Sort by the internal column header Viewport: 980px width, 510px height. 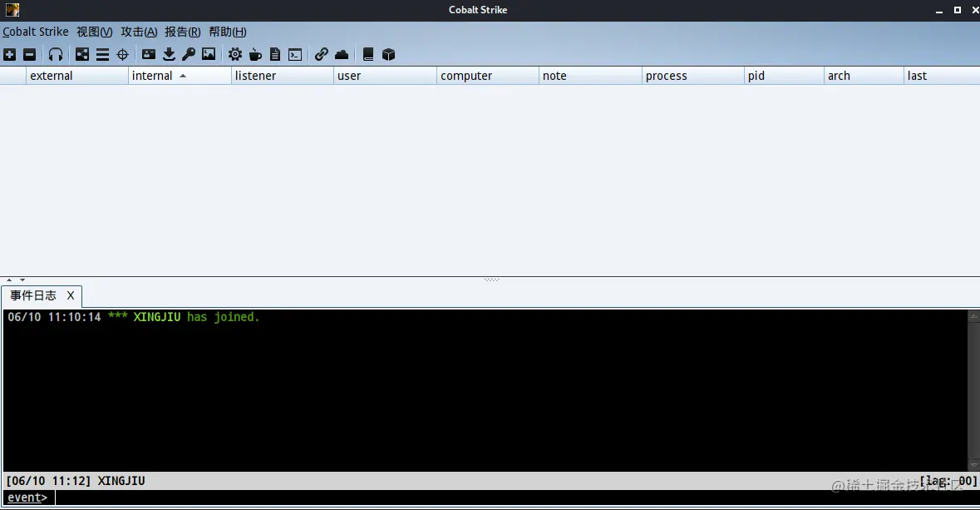180,76
